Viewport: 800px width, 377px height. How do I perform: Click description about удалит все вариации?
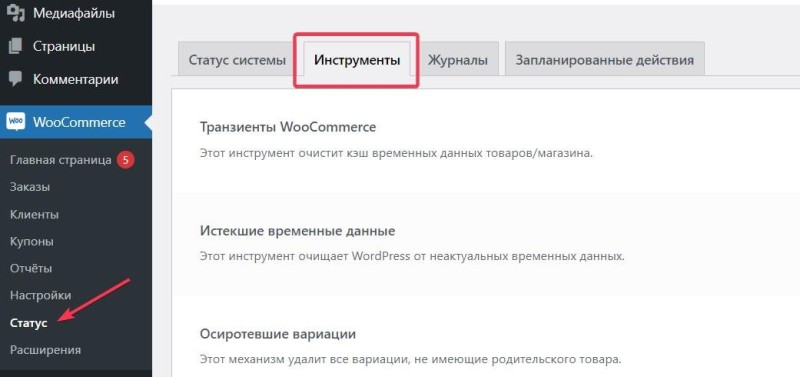[410, 359]
